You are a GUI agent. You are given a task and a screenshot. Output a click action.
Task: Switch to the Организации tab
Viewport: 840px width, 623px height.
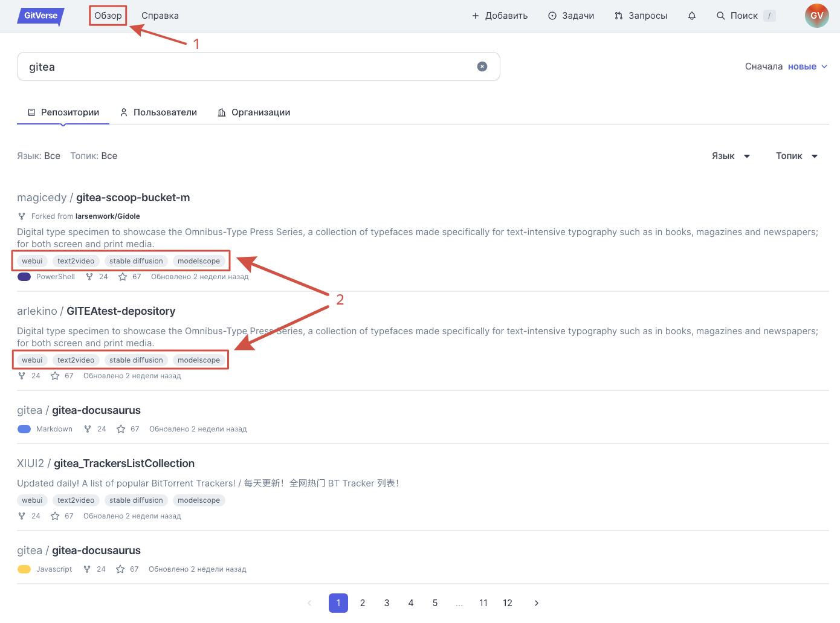coord(254,112)
